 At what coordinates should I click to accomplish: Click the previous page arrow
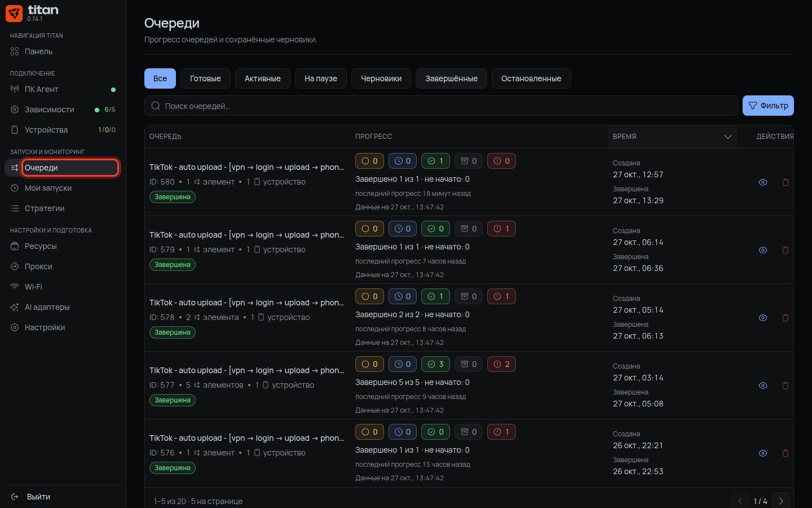pyautogui.click(x=740, y=501)
